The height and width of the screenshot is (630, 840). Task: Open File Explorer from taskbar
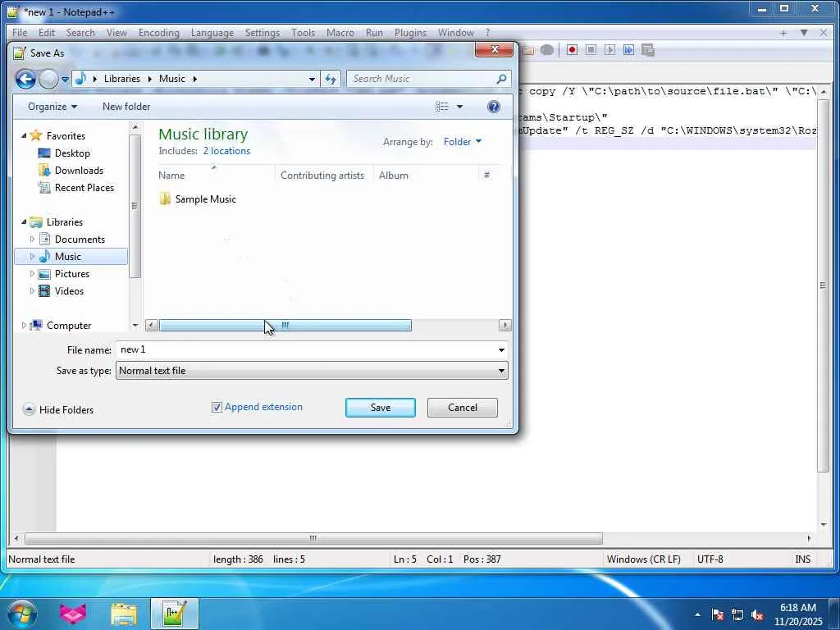[124, 614]
